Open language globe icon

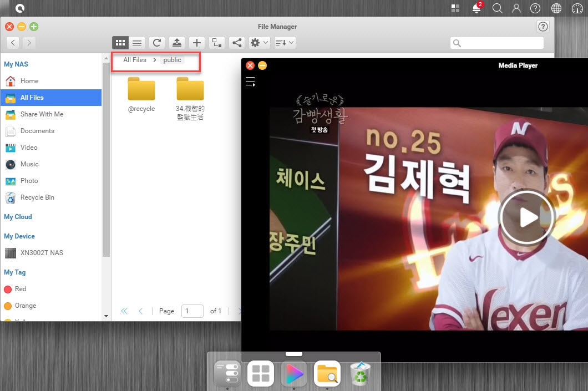[556, 8]
